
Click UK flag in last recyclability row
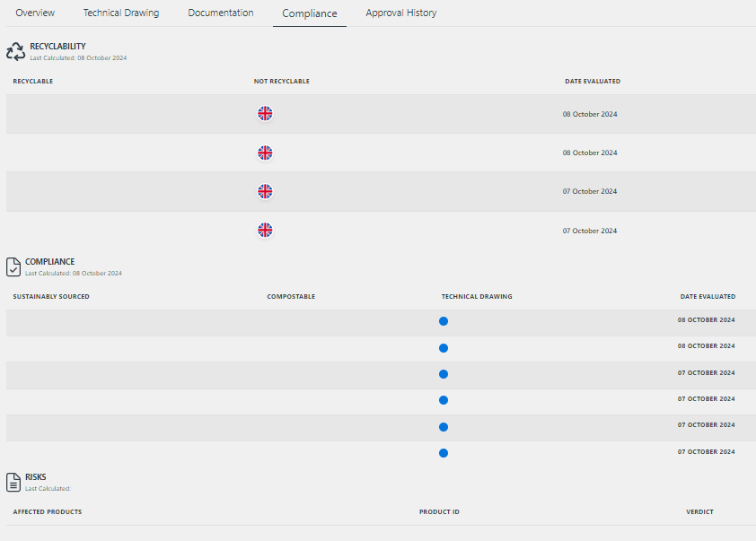(x=265, y=231)
